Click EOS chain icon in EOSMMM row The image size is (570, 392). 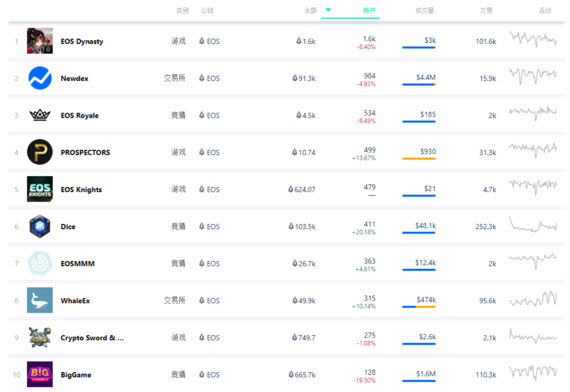coord(202,263)
